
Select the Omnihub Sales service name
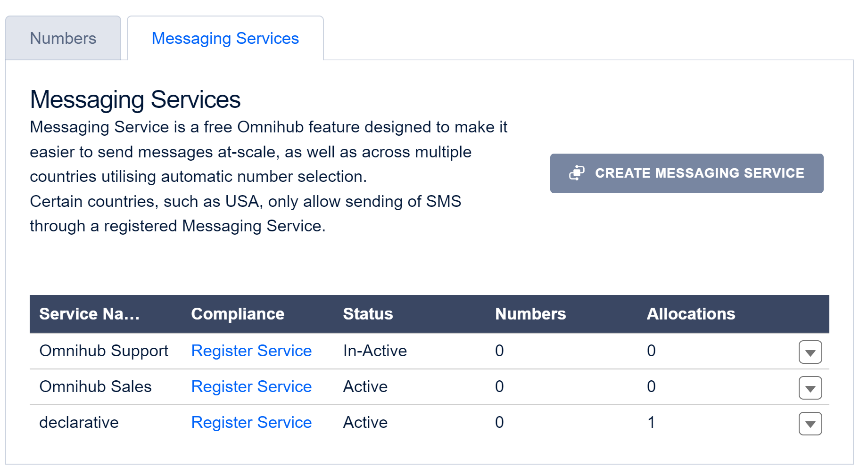tap(95, 386)
